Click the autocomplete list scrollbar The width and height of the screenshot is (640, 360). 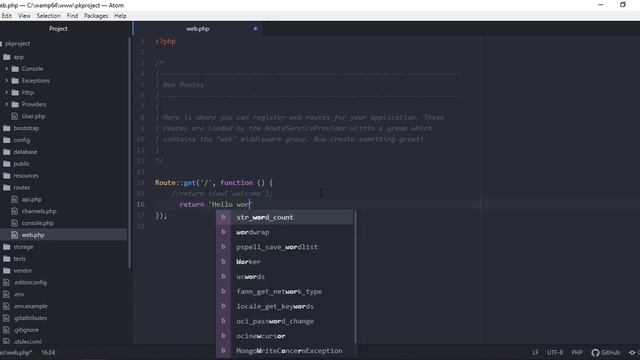(x=355, y=278)
